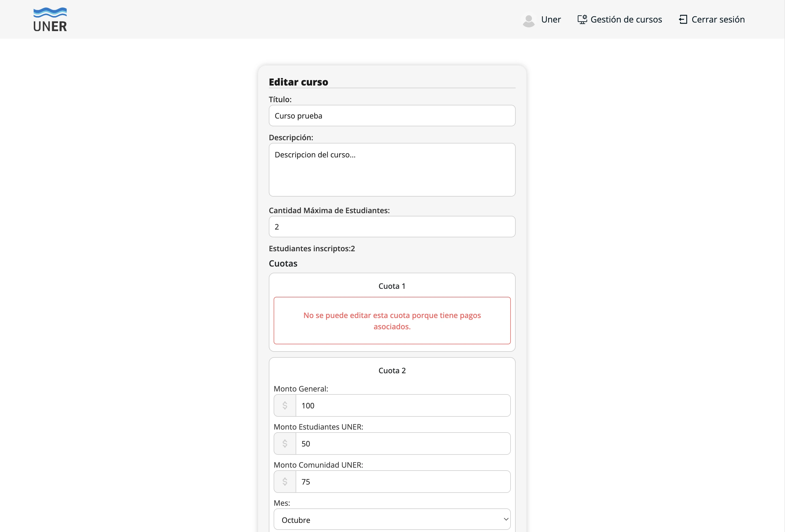Click the Cerrar sesión logout icon
785x532 pixels.
tap(684, 19)
